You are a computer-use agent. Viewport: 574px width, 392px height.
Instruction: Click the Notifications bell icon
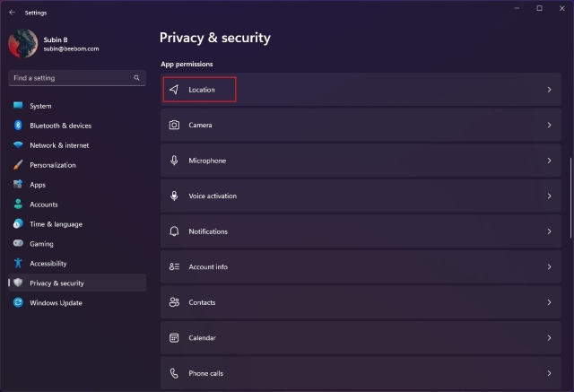(x=174, y=231)
